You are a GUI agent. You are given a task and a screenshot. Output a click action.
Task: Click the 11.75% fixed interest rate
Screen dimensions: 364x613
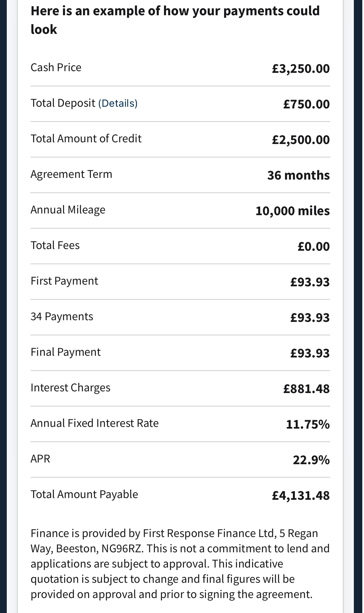tap(308, 424)
